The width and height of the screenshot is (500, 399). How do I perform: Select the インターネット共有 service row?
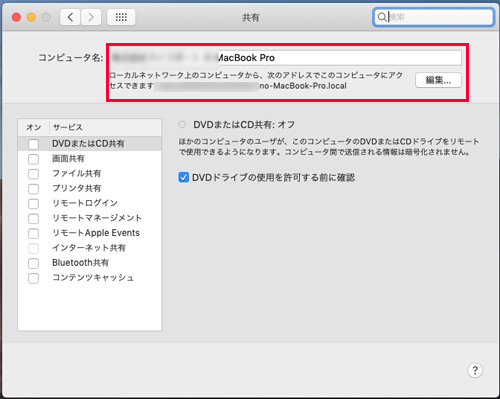tap(90, 248)
